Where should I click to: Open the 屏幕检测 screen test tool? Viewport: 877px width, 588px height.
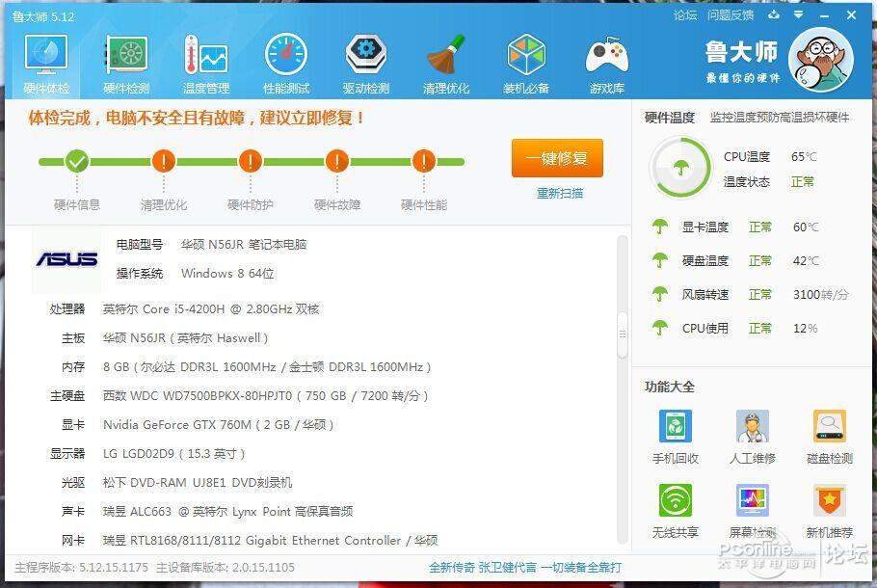[753, 511]
